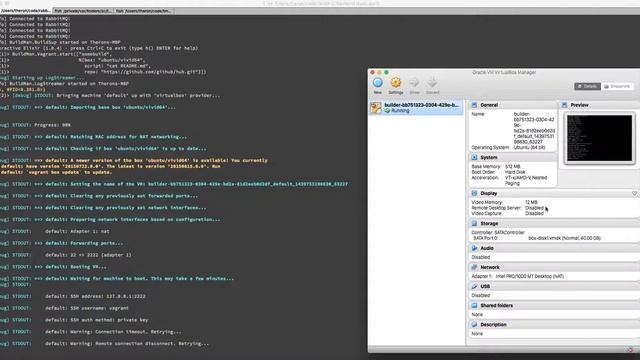Switch to the Snapshots view button
640x360 pixels.
617,86
